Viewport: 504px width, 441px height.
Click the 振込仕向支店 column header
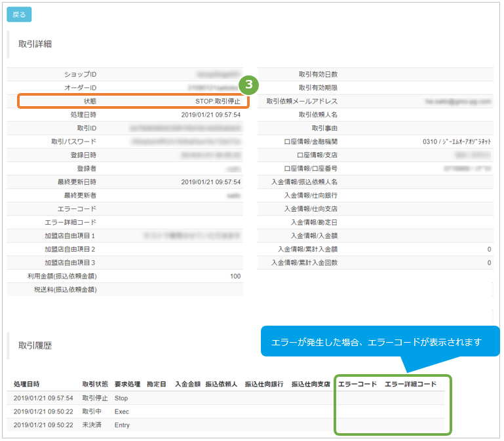coord(311,384)
